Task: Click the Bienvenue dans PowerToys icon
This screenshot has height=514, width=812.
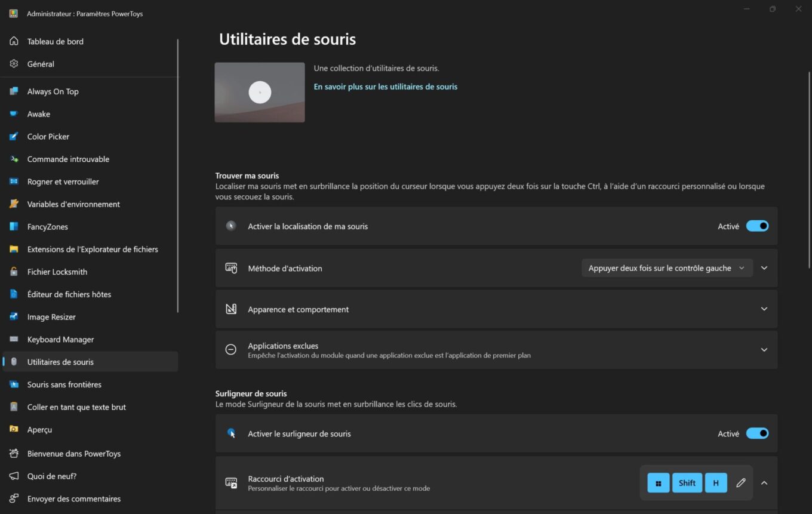Action: click(14, 454)
